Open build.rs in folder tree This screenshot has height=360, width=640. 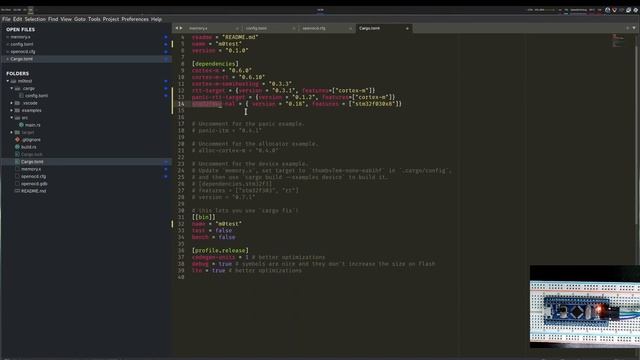(29, 147)
